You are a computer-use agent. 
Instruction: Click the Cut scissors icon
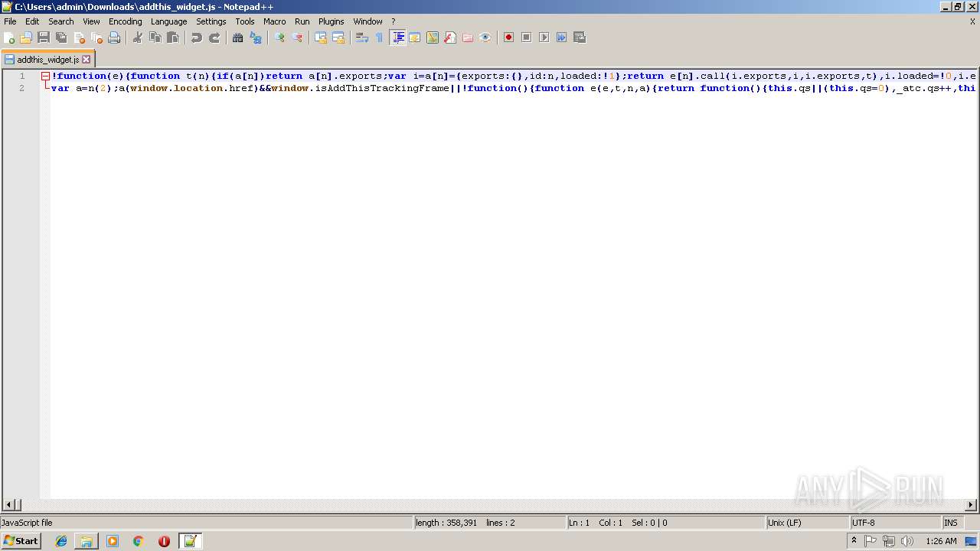138,37
